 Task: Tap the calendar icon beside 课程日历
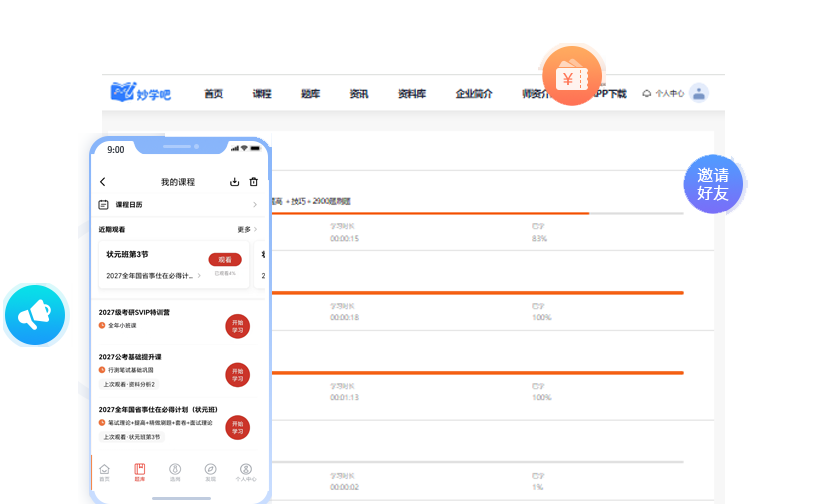103,205
